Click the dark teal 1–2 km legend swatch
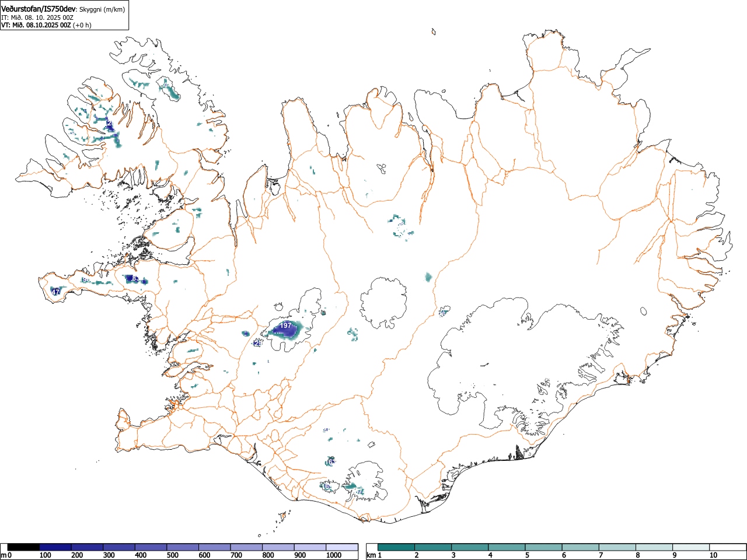 coord(396,547)
